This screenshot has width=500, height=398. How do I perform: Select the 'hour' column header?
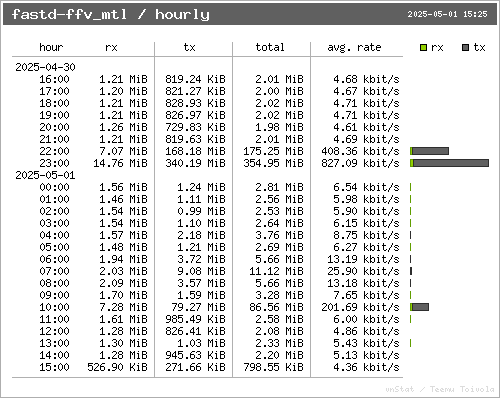click(x=51, y=47)
